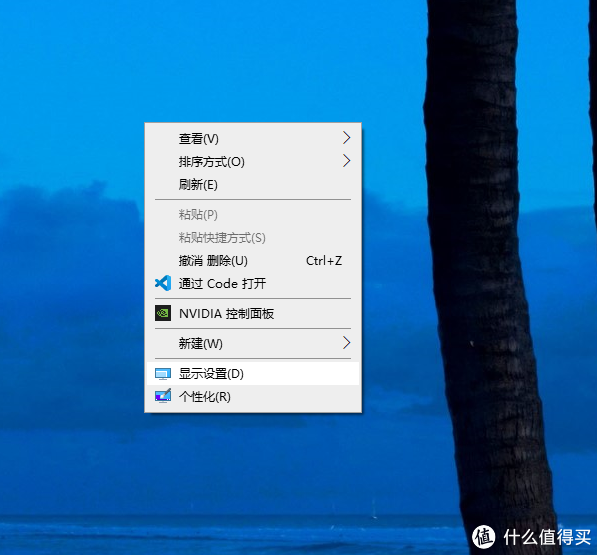Screen dimensions: 597x555
Task: Choose 撤消 删除(U) to undo delete
Action: point(253,261)
